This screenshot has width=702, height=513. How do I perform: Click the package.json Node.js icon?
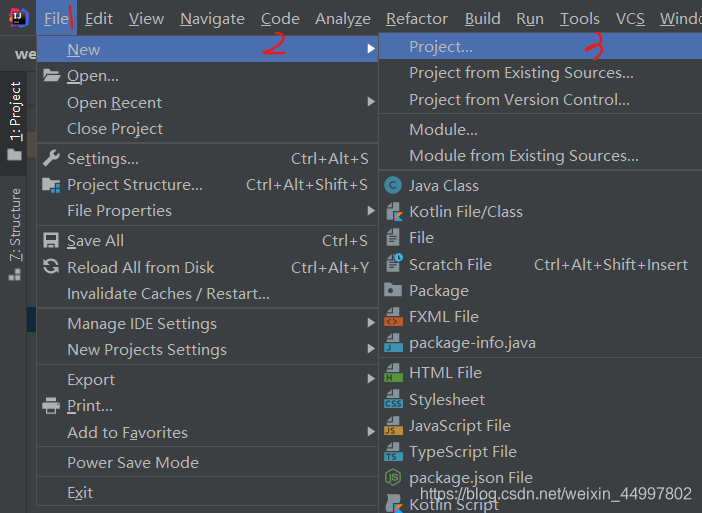pos(393,478)
